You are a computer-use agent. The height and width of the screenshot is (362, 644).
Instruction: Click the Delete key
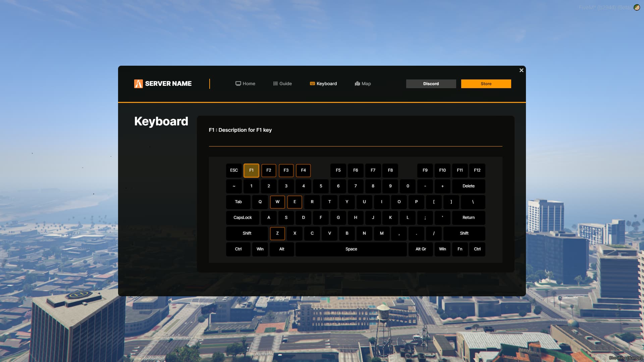(x=468, y=186)
